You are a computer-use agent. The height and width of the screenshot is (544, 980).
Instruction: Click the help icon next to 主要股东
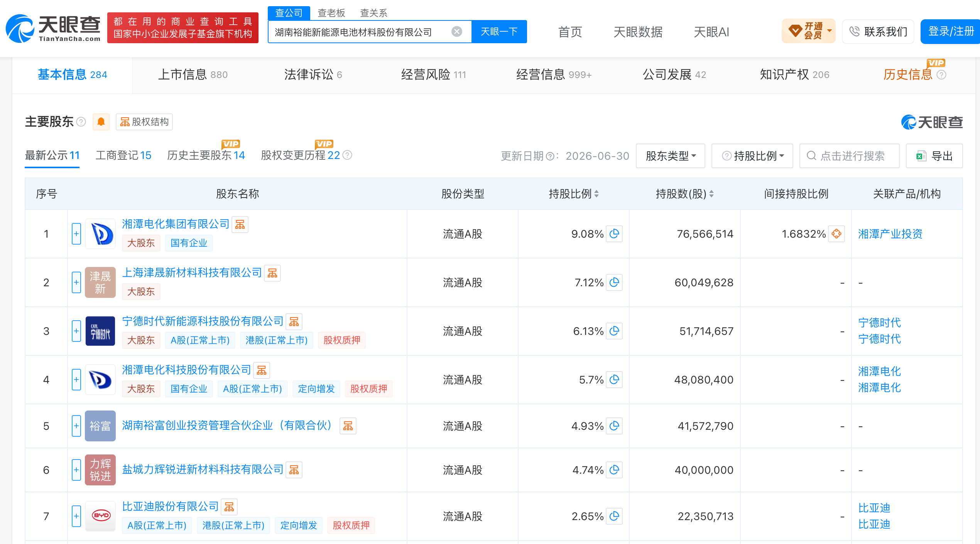coord(81,122)
